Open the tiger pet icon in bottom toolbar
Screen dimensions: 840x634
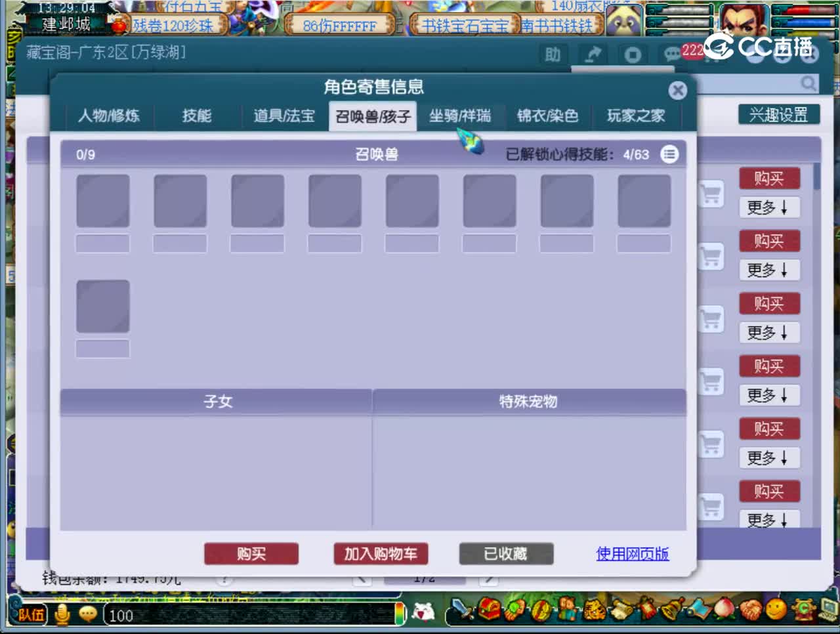[x=595, y=610]
